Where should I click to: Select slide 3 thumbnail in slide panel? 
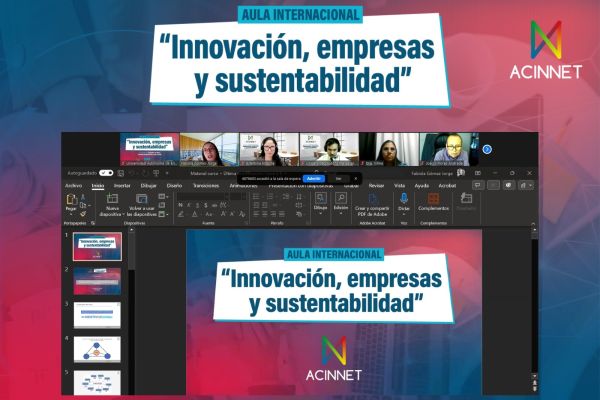pyautogui.click(x=97, y=315)
